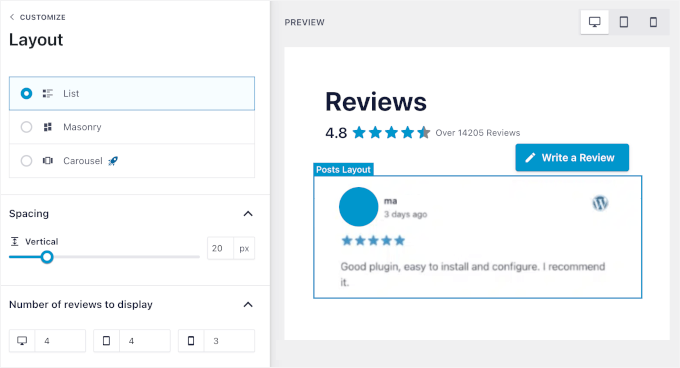Click the '3 days ago' timestamp

pos(405,214)
